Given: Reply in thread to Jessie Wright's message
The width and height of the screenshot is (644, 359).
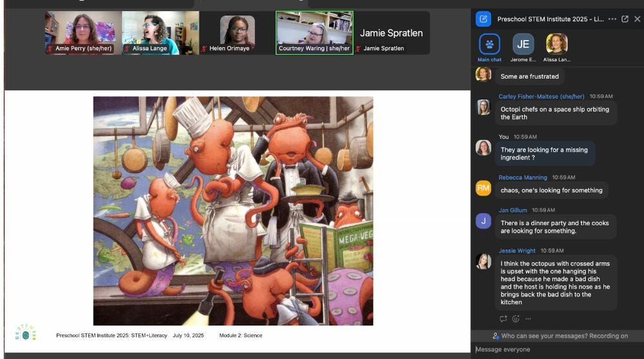Looking at the screenshot, I should [x=503, y=318].
